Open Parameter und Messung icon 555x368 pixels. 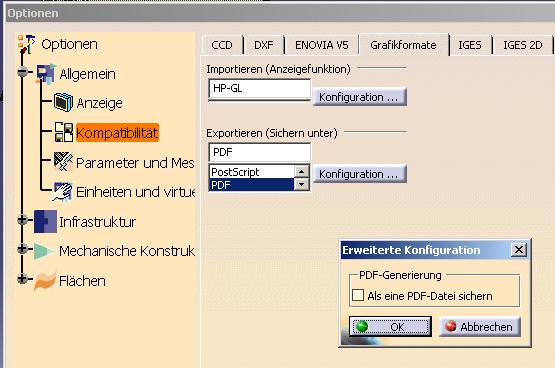pos(63,162)
